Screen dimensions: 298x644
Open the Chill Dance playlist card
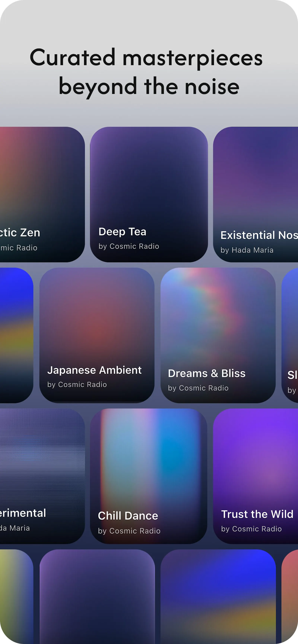pyautogui.click(x=148, y=476)
